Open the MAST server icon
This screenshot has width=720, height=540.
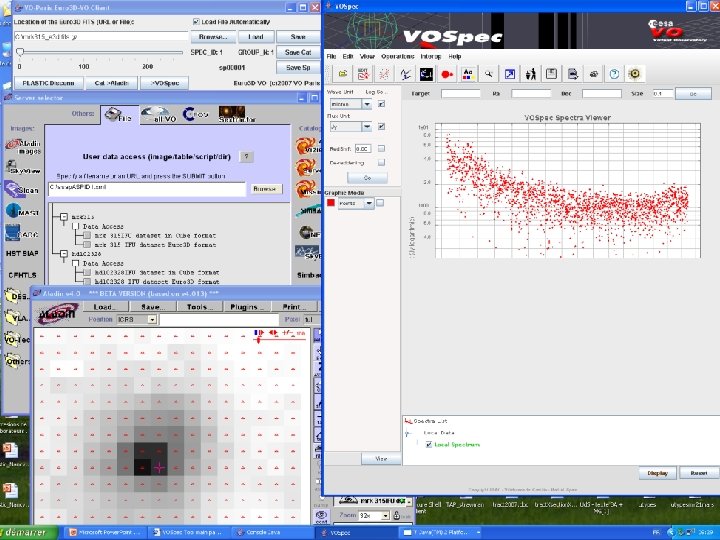coord(22,212)
